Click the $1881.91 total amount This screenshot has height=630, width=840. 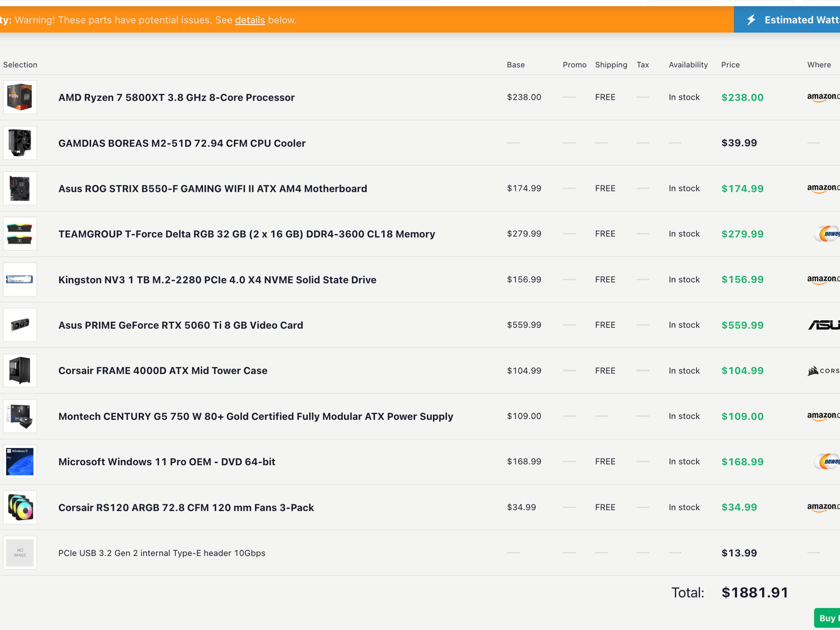click(755, 593)
